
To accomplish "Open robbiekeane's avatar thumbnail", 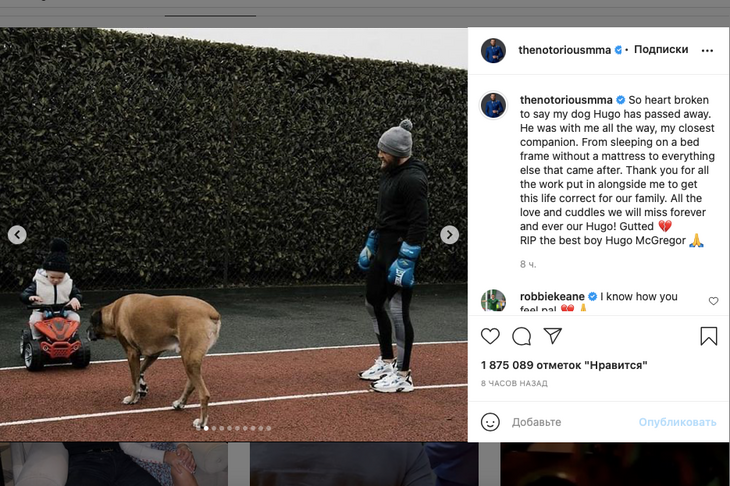I will click(x=493, y=301).
